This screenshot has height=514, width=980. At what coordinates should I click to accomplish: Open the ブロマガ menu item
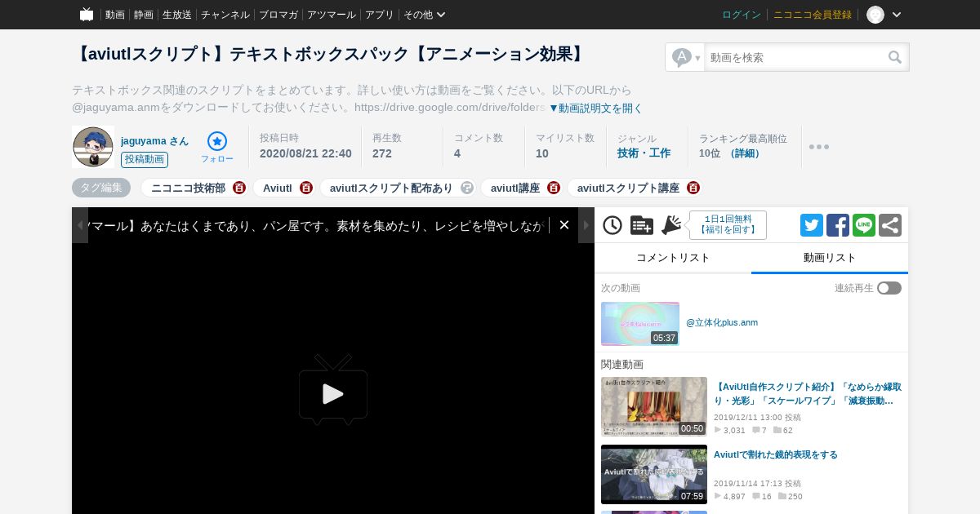pyautogui.click(x=278, y=15)
